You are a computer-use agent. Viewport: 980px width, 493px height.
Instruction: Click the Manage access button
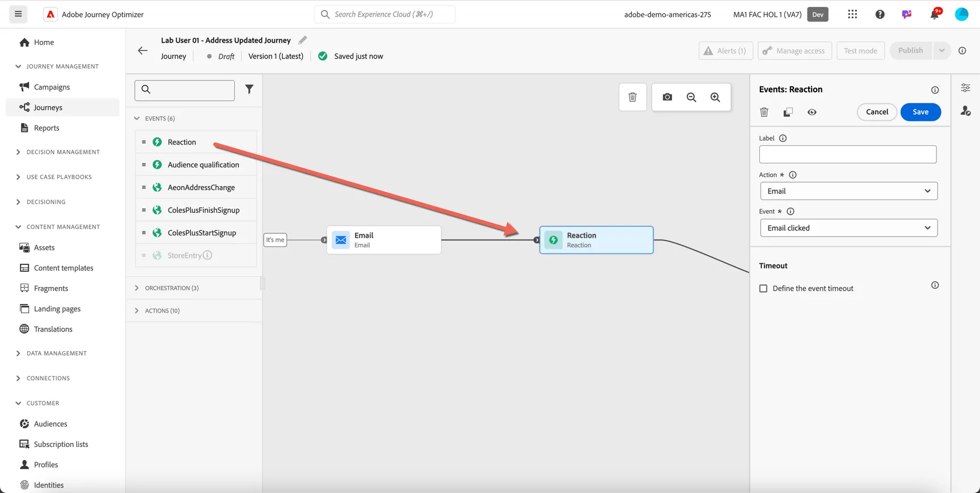795,50
